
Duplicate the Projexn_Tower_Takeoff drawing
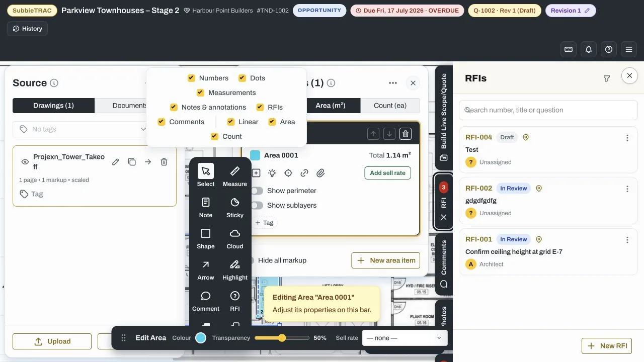tap(132, 162)
